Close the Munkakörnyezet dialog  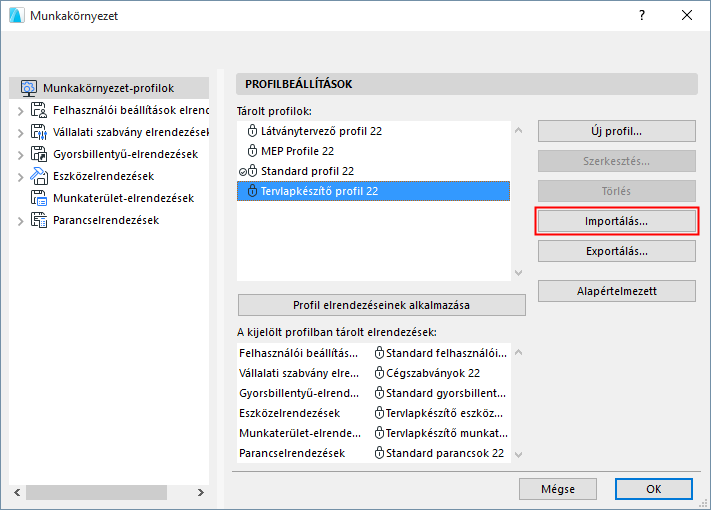click(687, 15)
